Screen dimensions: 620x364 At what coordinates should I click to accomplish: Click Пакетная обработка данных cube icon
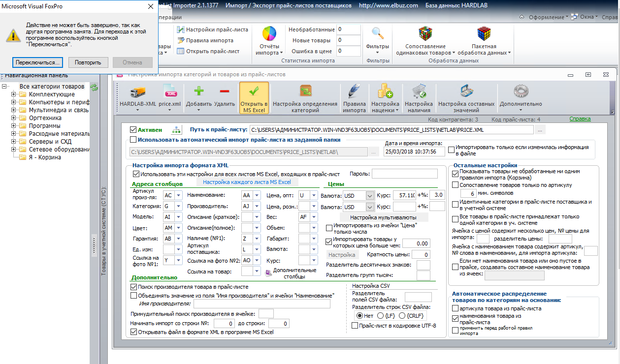[x=484, y=34]
